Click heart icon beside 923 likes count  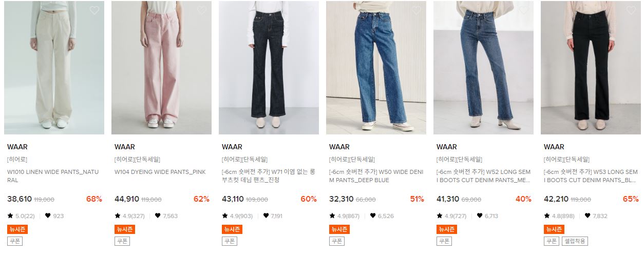pyautogui.click(x=48, y=216)
